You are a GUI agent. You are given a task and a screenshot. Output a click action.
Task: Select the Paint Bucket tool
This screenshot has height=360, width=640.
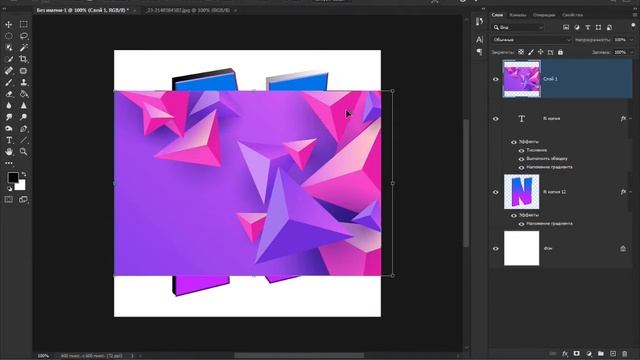[x=24, y=94]
